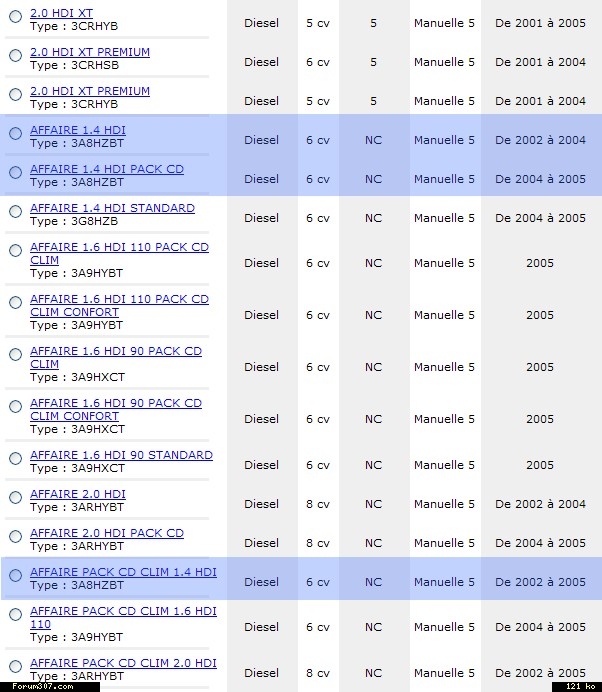Click 'De 2001 à 2005' in the 2.0 HDI XT row

coord(540,23)
